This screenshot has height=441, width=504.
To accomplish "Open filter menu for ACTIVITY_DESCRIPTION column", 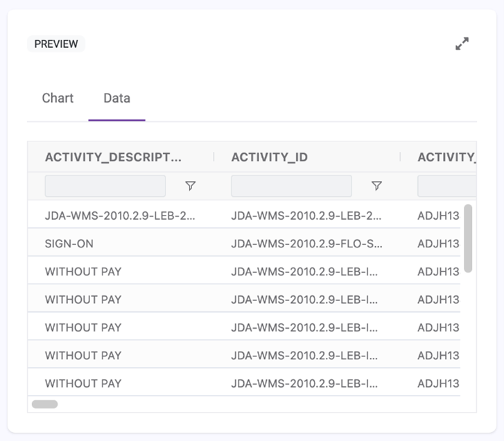I will (x=190, y=186).
